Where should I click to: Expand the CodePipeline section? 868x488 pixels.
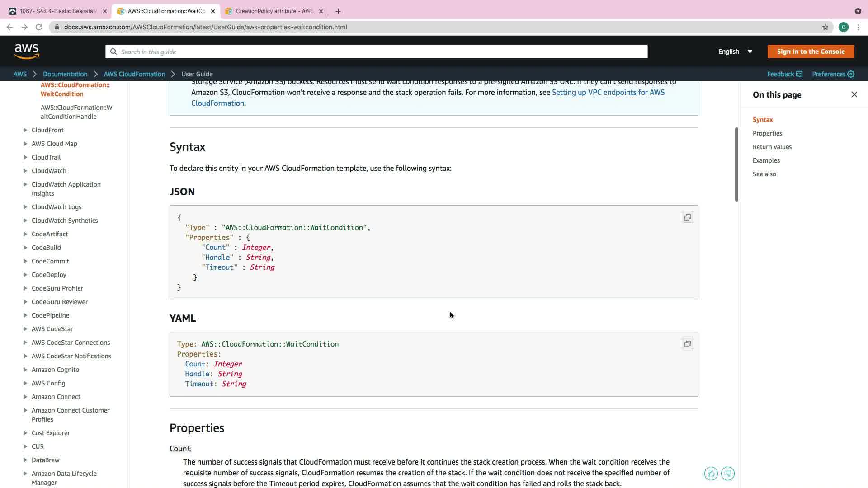tap(25, 315)
